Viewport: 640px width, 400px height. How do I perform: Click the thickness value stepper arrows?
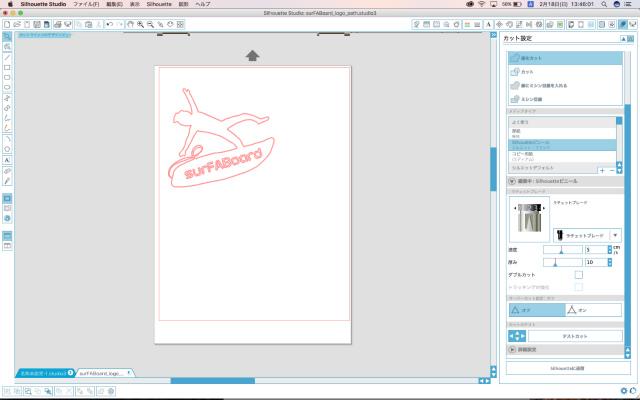(x=610, y=262)
